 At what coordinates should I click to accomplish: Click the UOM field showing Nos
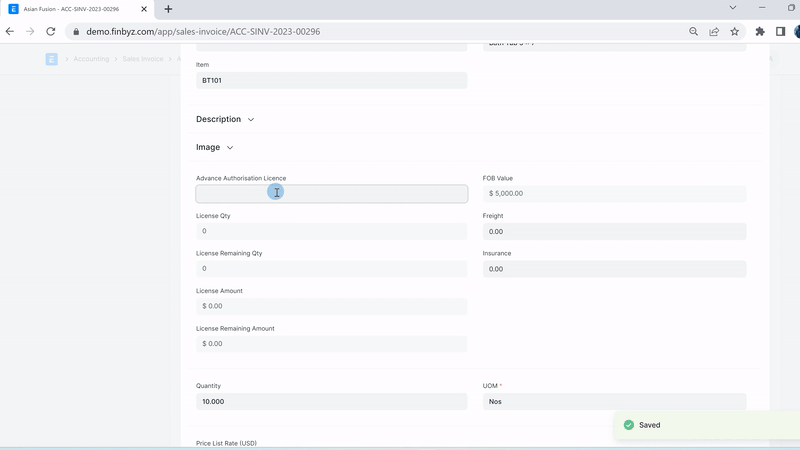click(614, 401)
